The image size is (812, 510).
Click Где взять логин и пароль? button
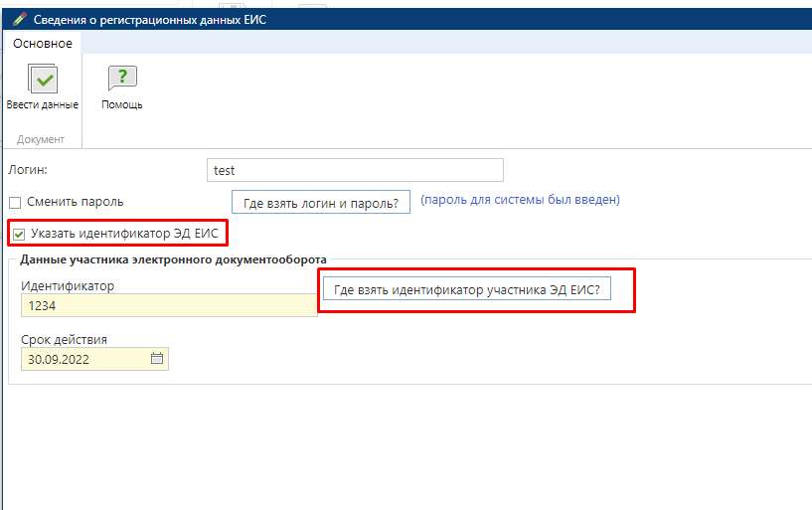(x=321, y=203)
